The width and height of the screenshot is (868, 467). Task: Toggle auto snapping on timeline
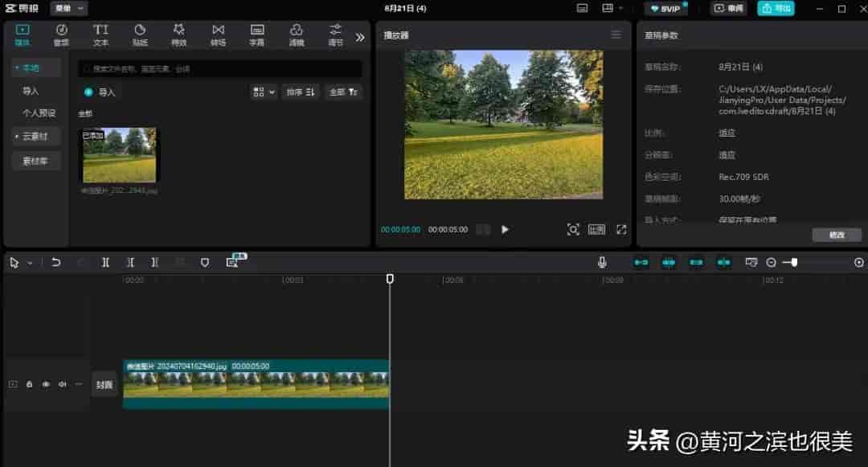669,262
